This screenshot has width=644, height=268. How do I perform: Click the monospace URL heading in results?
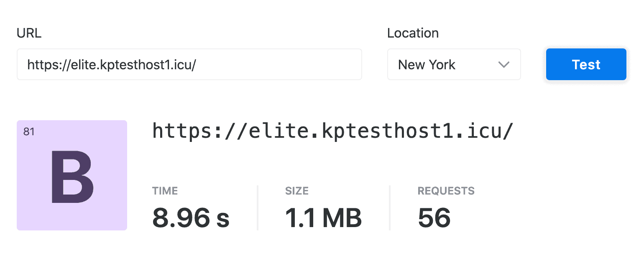point(332,131)
